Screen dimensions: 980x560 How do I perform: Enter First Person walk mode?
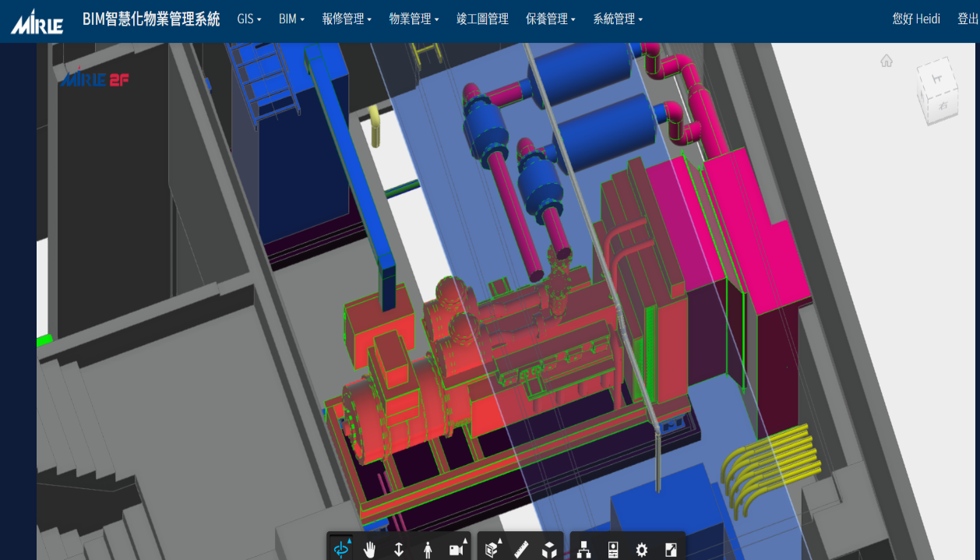pyautogui.click(x=428, y=550)
